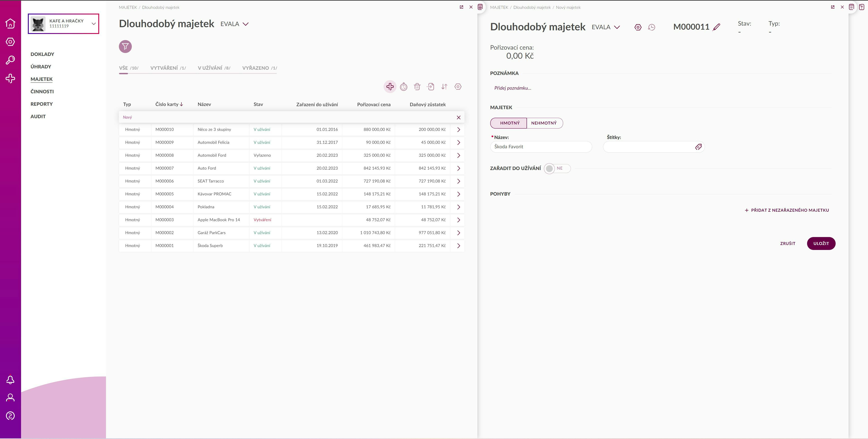Go to ČINNOSTI in the side menu
Viewport: 868px width, 439px height.
(42, 92)
